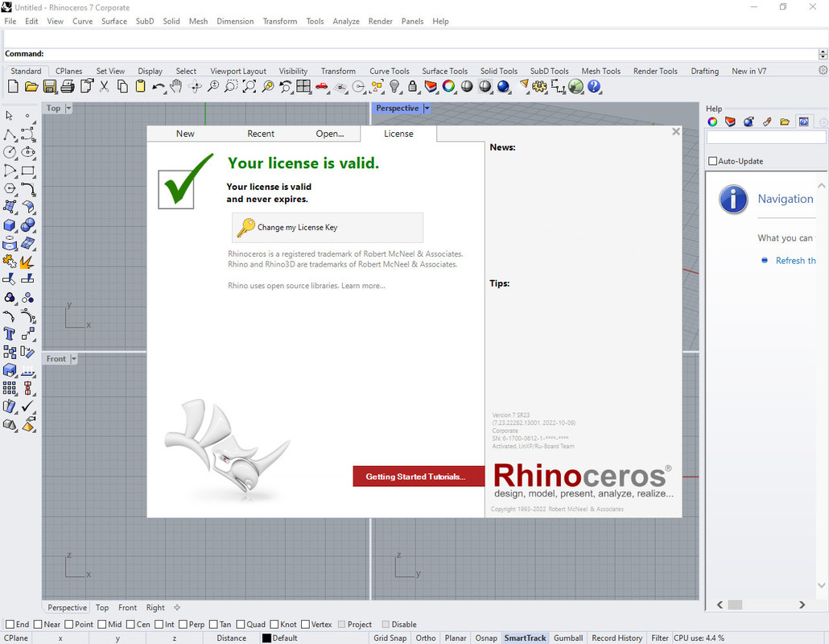Enable the End osnap checkbox
Screen dimensions: 829x644
click(x=10, y=625)
